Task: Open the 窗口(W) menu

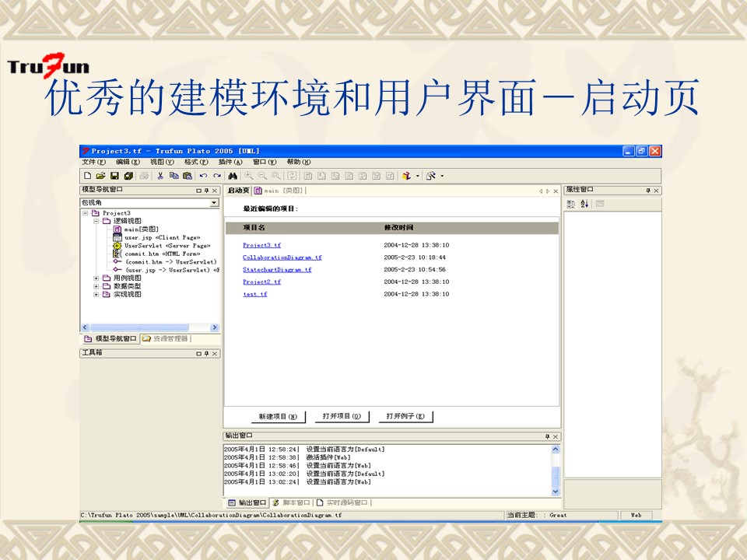Action: pos(265,162)
